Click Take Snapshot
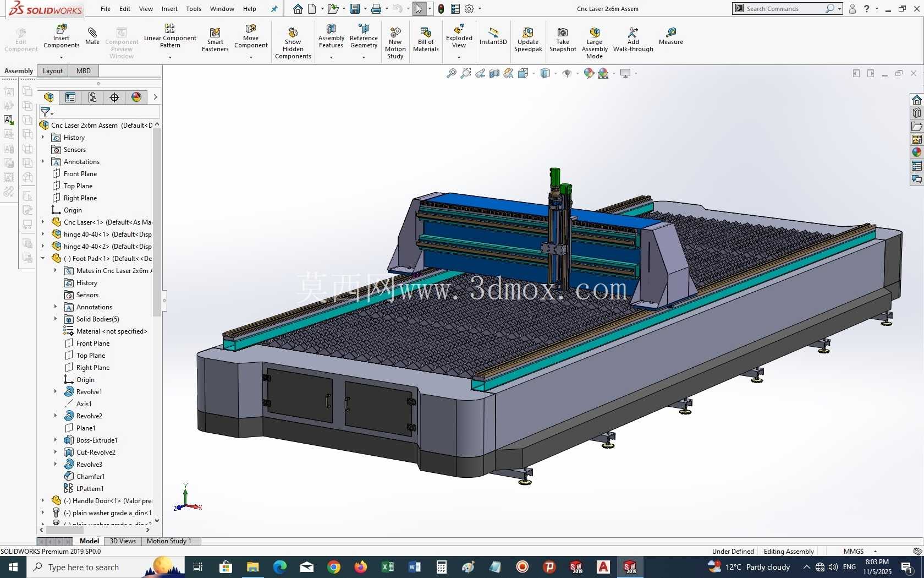 click(x=563, y=40)
